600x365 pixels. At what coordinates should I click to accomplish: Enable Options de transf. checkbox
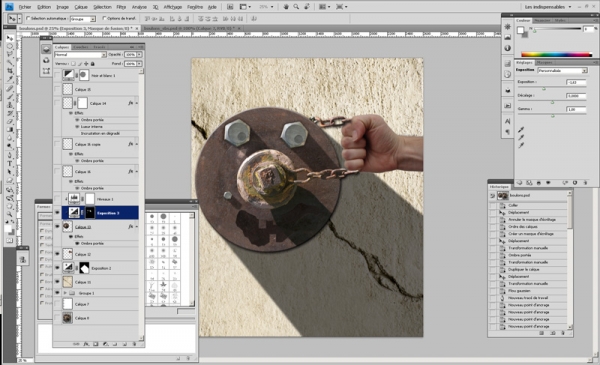coord(104,18)
